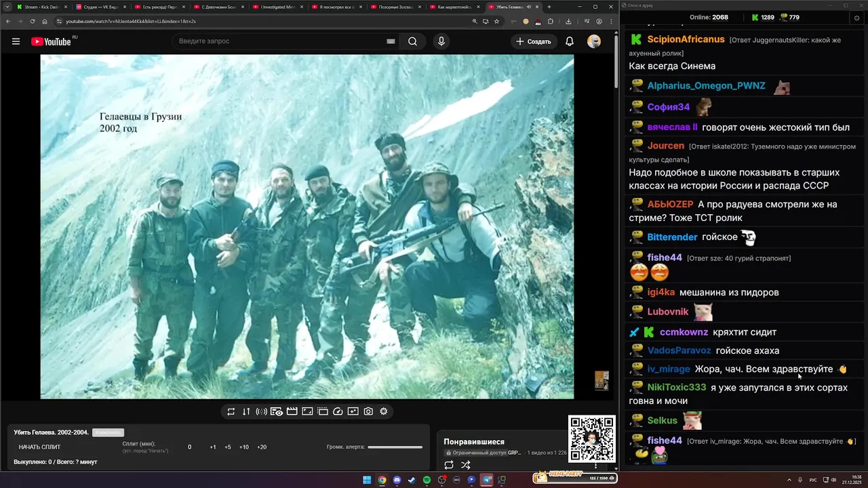Click the MEME PARTY 125 / 1500 widget
Image resolution: width=868 pixels, height=488 pixels.
pyautogui.click(x=574, y=476)
